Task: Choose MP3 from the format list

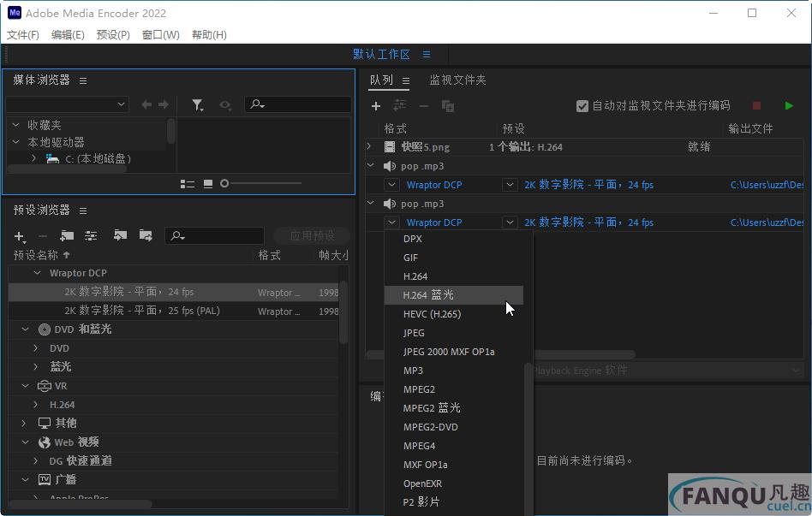Action: click(x=413, y=371)
